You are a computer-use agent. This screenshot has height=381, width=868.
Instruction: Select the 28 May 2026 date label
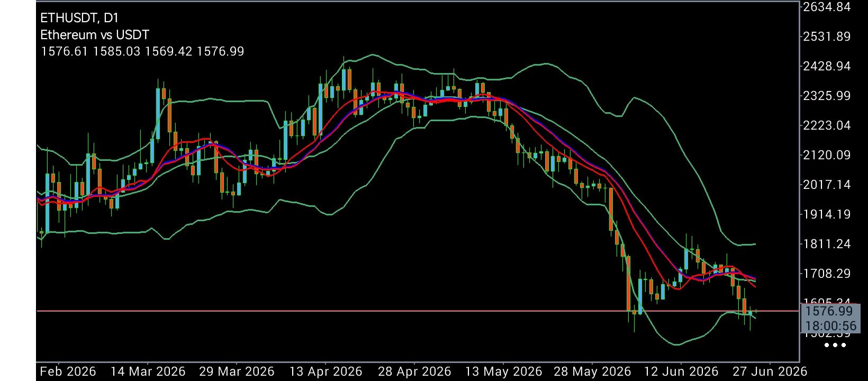(x=592, y=371)
